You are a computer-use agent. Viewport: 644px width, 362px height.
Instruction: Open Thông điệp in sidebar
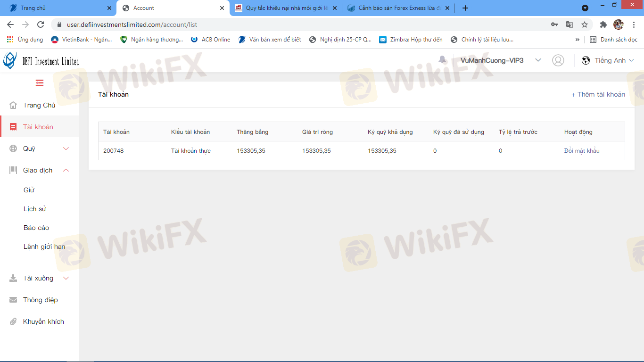[x=40, y=300]
